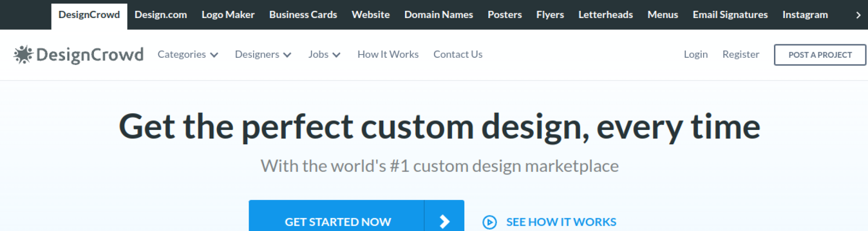Open the Contact Us link
Image resolution: width=868 pixels, height=231 pixels.
[x=458, y=55]
